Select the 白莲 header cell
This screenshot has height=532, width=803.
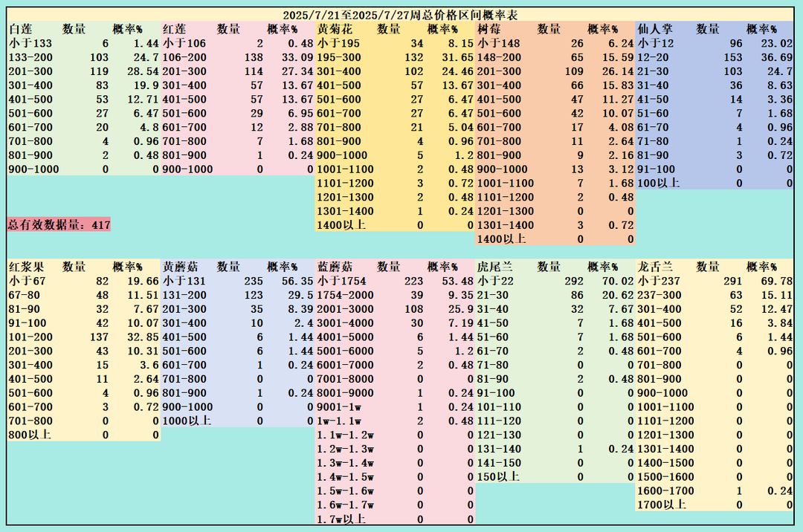(21, 29)
